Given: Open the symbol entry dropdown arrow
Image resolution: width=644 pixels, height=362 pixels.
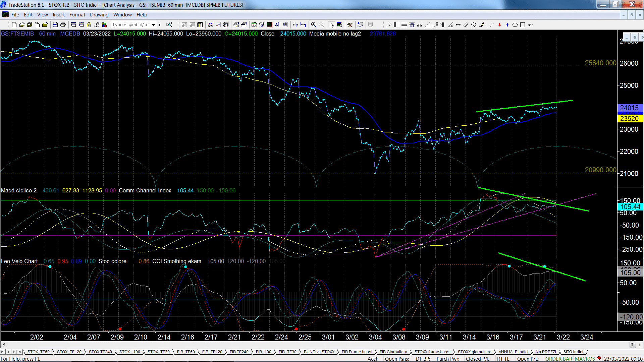Looking at the screenshot, I should point(153,25).
